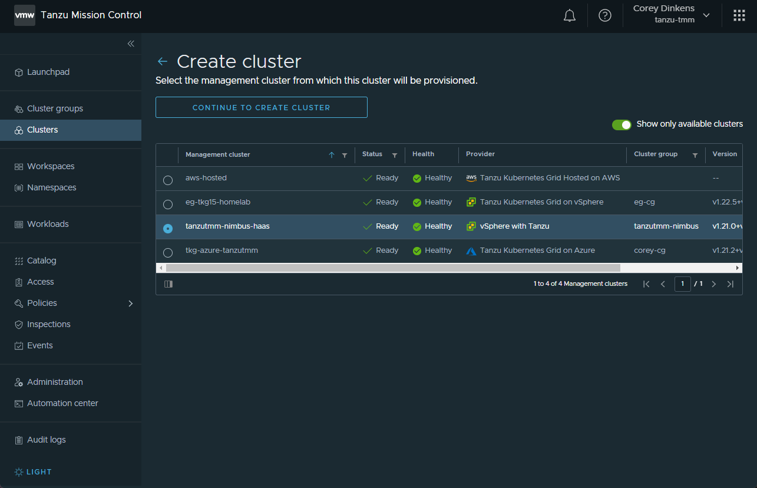The height and width of the screenshot is (488, 757).
Task: Expand the Policies submenu chevron
Action: (130, 303)
